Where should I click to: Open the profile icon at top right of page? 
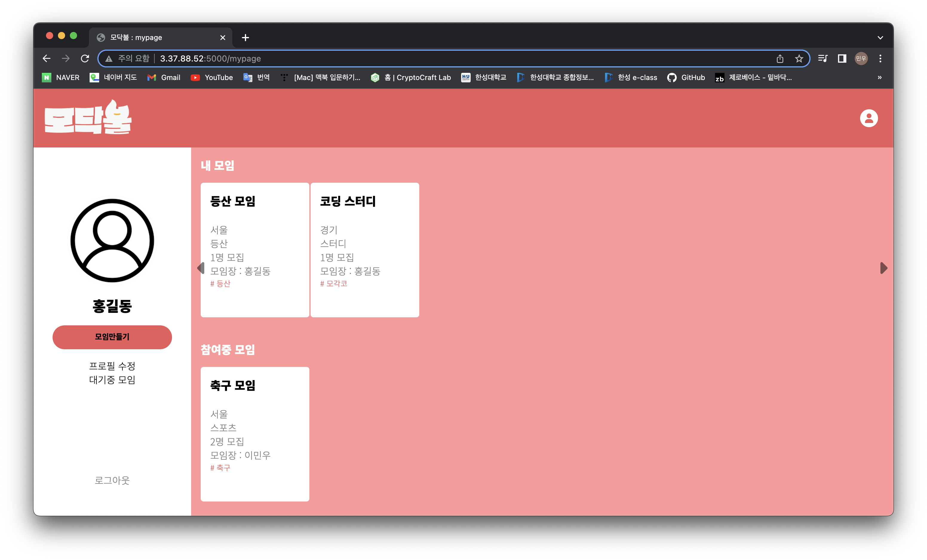click(869, 118)
